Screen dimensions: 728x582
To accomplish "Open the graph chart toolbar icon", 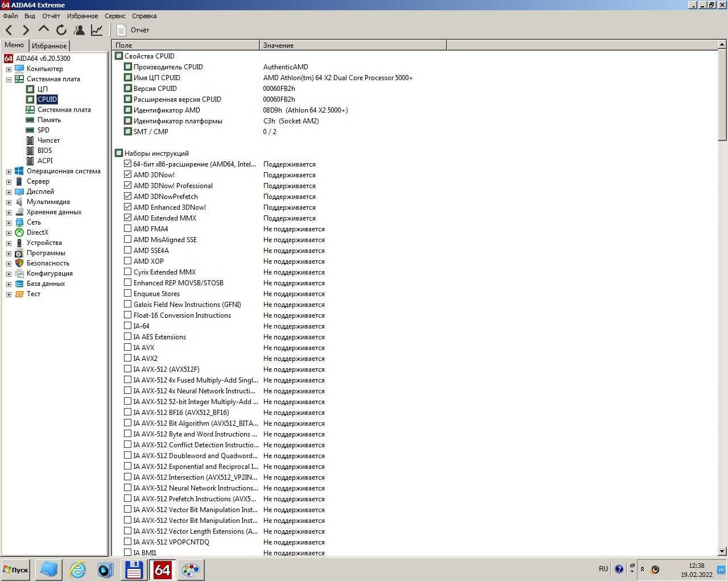I will [x=97, y=30].
